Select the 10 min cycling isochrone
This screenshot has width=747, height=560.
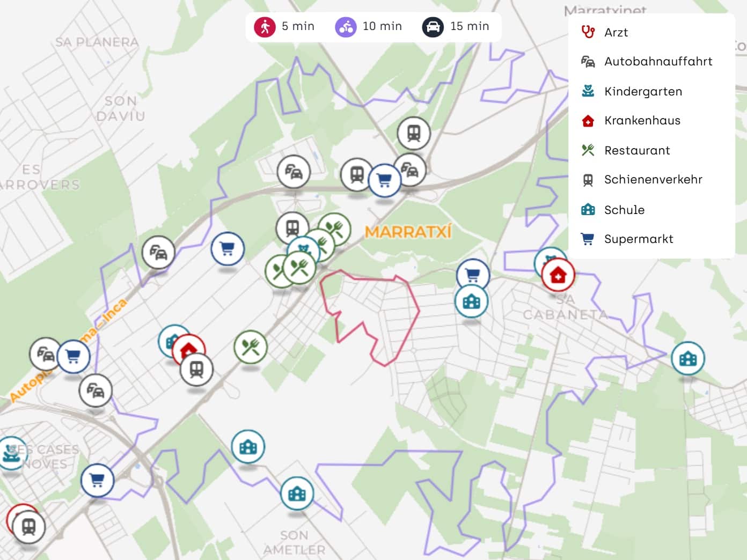[x=346, y=26]
